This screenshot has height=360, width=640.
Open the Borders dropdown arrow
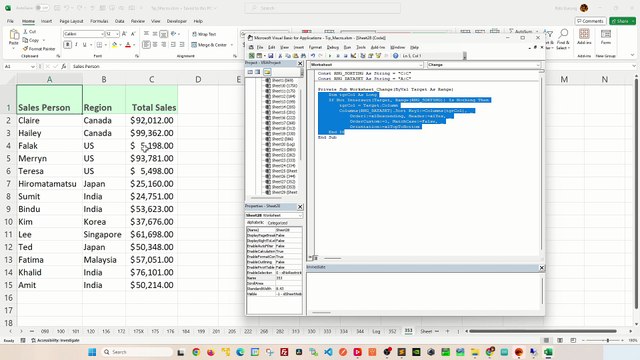coord(105,45)
